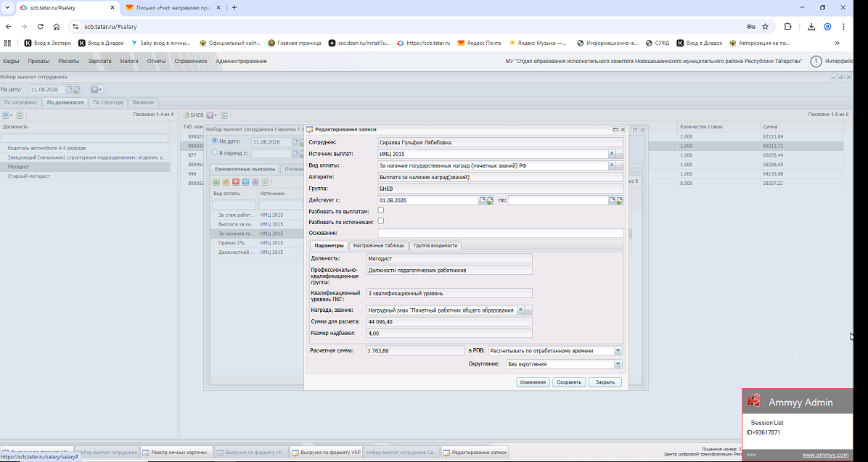Click the Основание input field

(501, 233)
